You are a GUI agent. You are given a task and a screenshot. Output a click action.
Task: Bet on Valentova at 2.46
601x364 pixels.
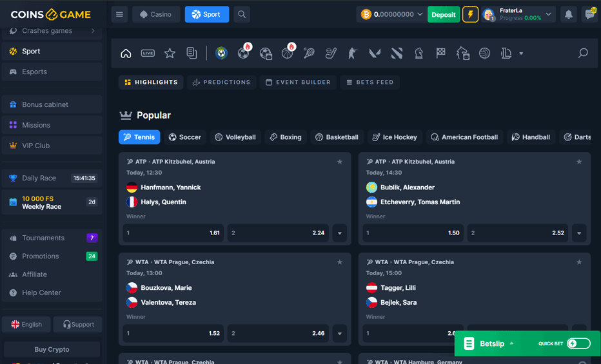(x=279, y=333)
